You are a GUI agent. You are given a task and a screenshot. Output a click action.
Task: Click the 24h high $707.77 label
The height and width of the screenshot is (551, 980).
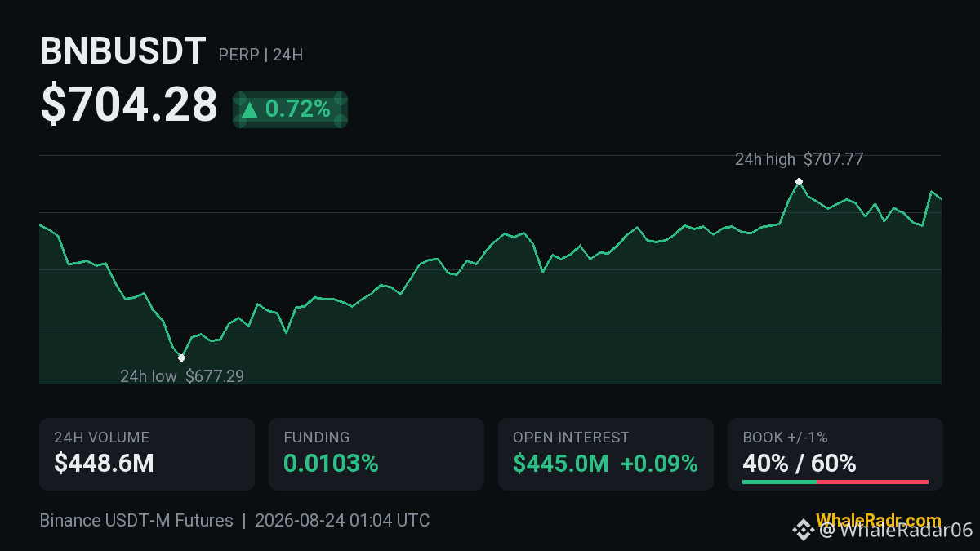click(799, 159)
